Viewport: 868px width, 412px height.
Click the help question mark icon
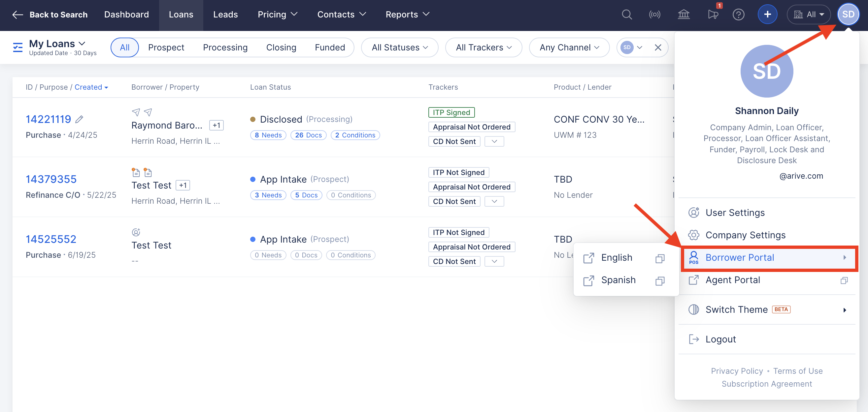coord(738,15)
